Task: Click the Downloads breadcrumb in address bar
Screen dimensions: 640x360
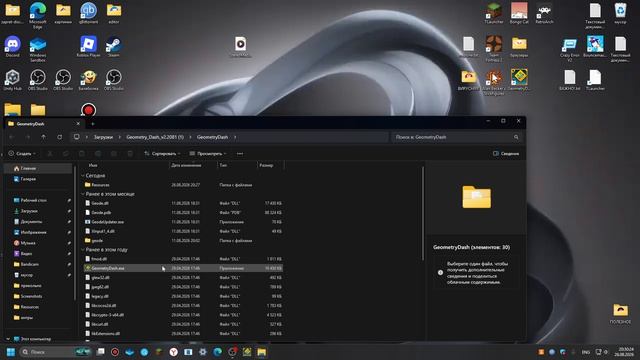Action: (103, 137)
